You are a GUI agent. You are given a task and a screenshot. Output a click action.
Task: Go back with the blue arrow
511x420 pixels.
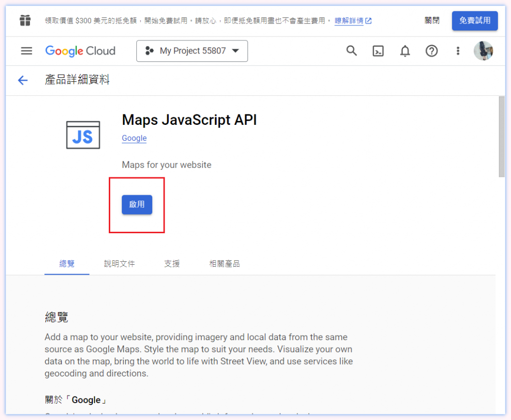[23, 80]
